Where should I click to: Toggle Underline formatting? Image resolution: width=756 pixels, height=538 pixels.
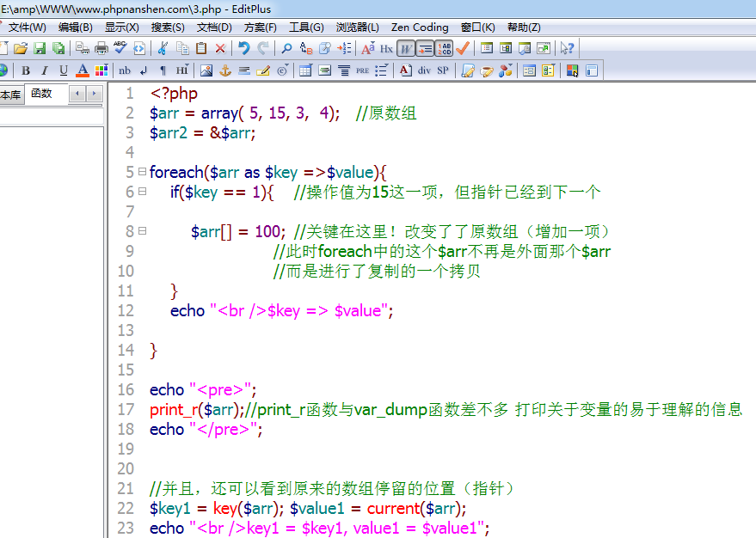63,70
